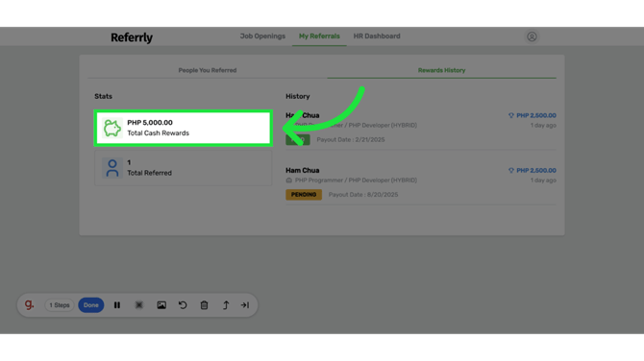Click the PENDING status badge
This screenshot has width=644, height=361.
[x=304, y=195]
